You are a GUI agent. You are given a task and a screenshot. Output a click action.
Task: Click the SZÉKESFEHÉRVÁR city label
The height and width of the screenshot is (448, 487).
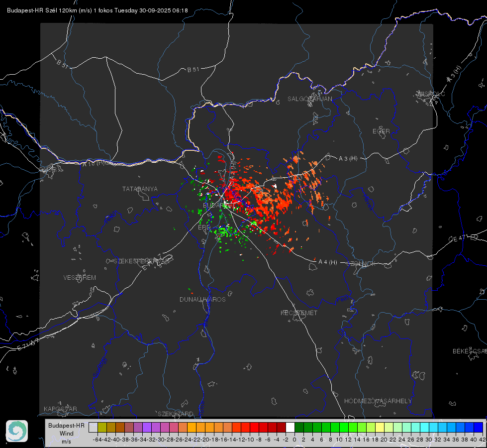pos(141,261)
